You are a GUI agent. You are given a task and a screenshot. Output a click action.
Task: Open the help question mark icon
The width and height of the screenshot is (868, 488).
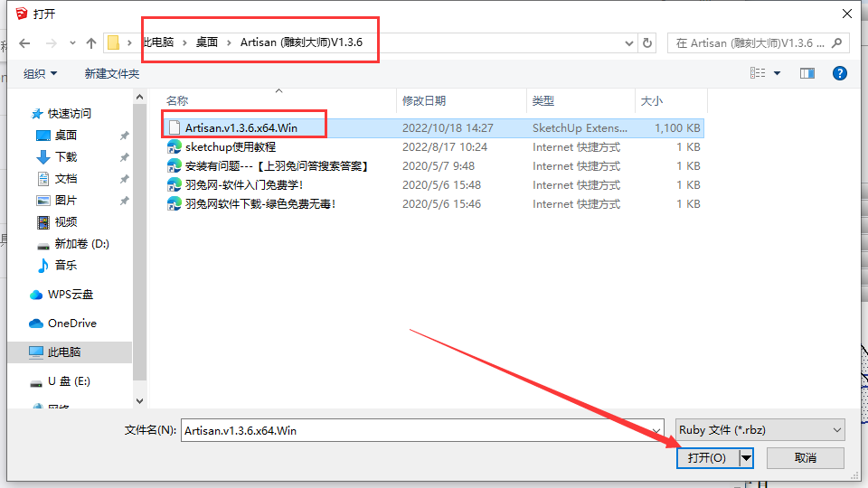click(839, 73)
